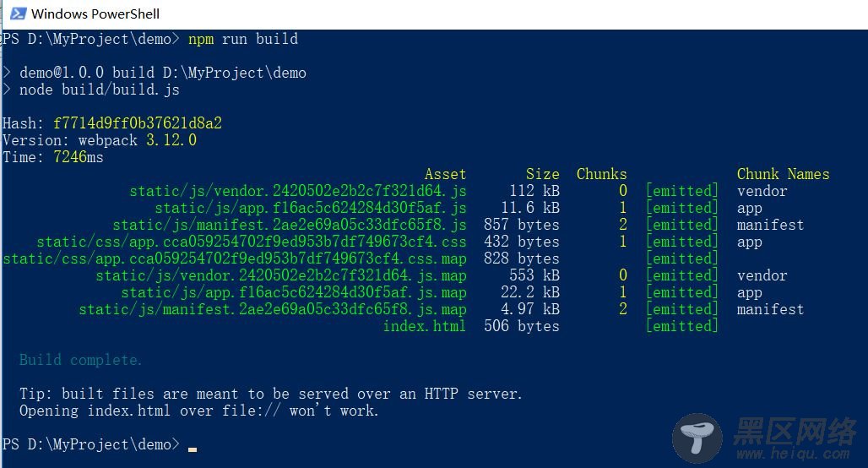868x468 pixels.
Task: Click the Windows PowerShell title bar icon
Action: (18, 14)
